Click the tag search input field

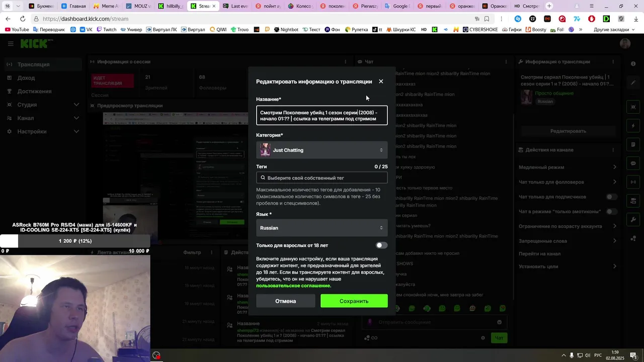pos(322,178)
